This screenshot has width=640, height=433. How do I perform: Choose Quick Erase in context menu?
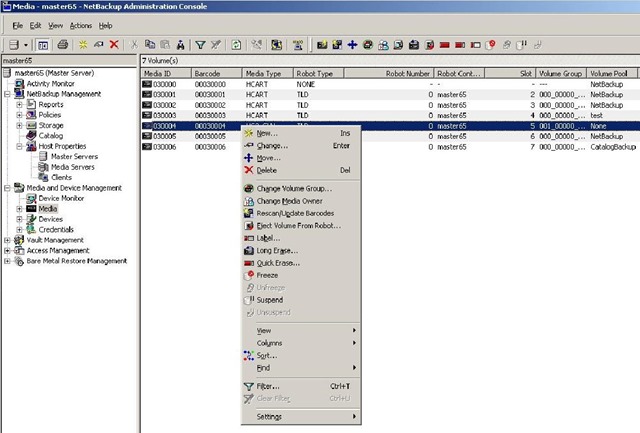pyautogui.click(x=301, y=263)
